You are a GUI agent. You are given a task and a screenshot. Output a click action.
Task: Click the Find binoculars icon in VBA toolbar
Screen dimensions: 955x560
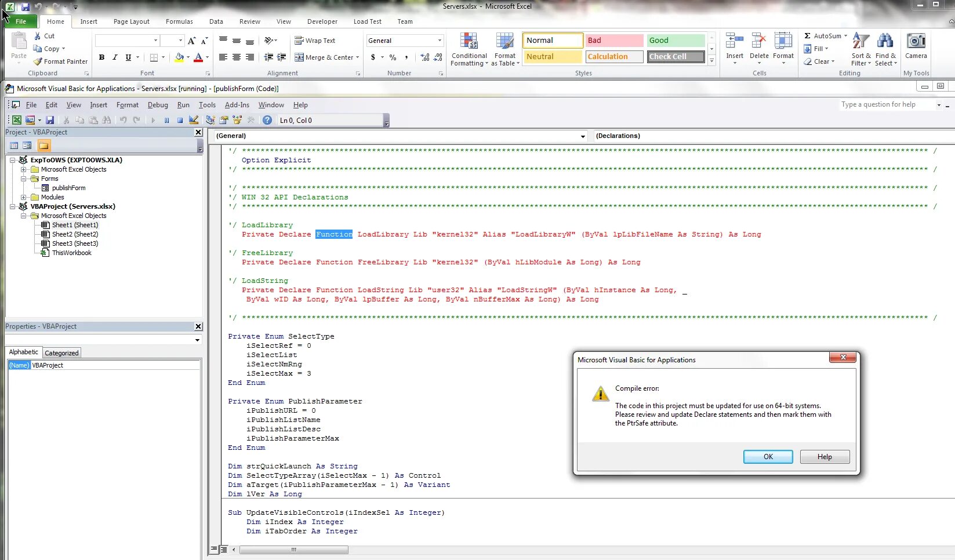point(107,120)
